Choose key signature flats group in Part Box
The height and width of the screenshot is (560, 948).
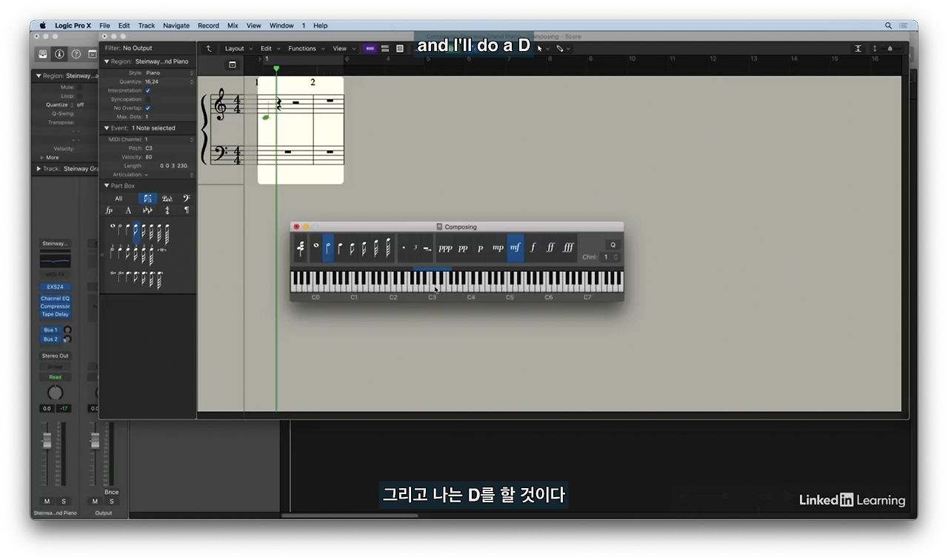[147, 210]
